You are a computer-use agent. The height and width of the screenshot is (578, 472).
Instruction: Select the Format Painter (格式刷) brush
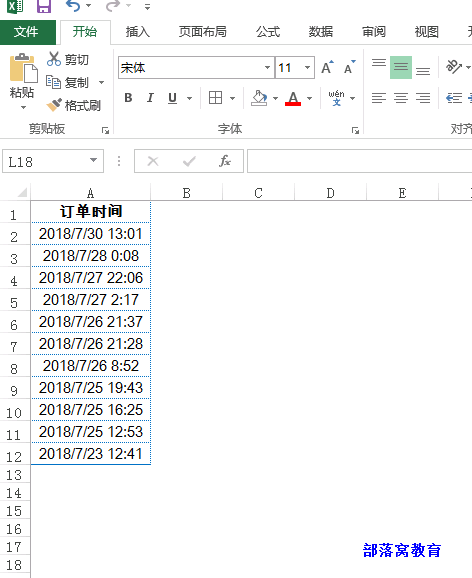(x=54, y=105)
